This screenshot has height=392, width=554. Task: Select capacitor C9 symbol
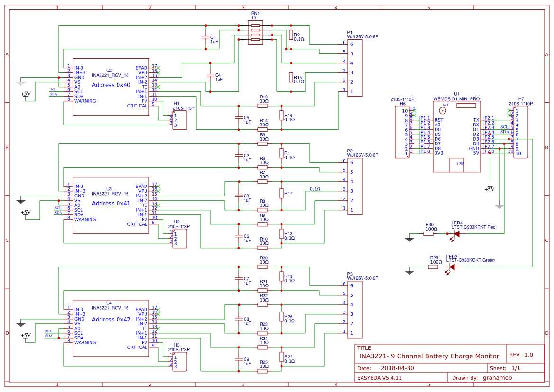(239, 359)
